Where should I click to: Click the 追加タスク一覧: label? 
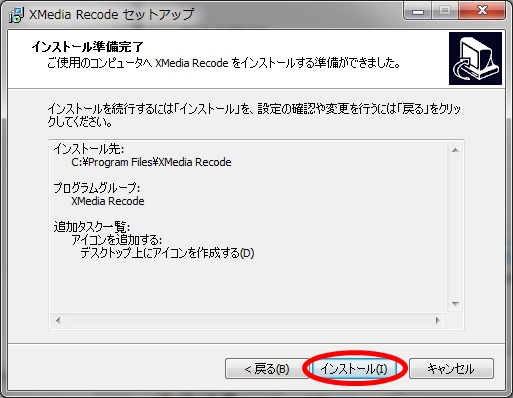(92, 227)
